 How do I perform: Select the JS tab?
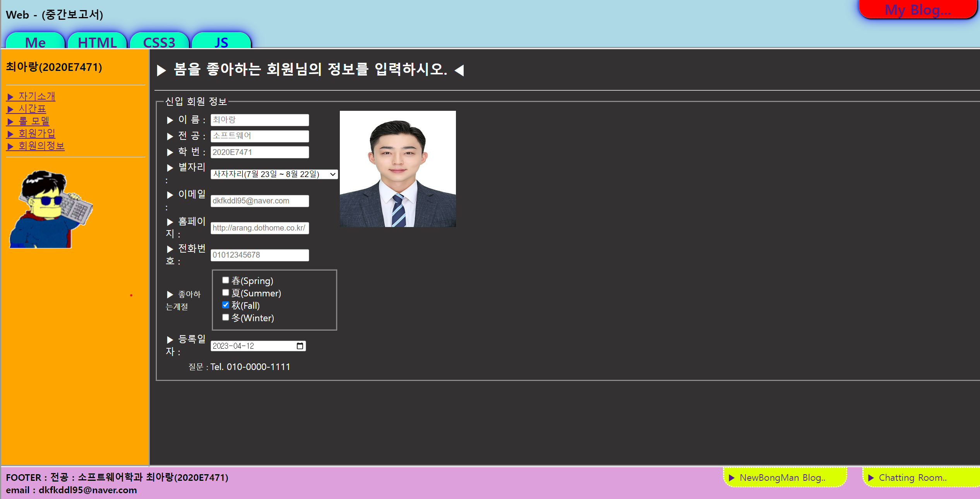(221, 41)
